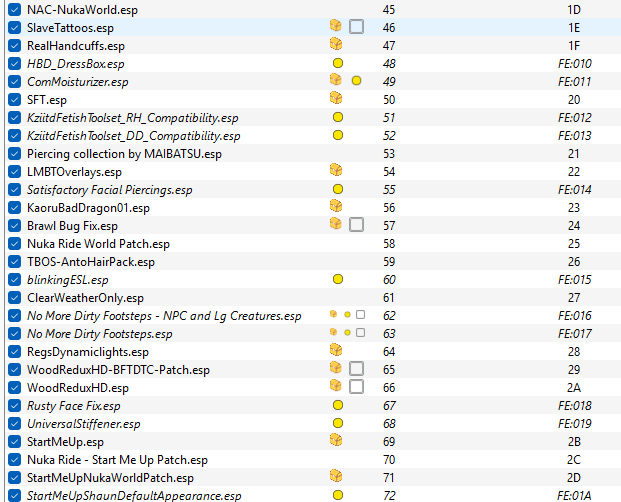This screenshot has width=621, height=502.
Task: Click the archive icon for StartMeUpNukaWorldPatch.esp
Action: [x=336, y=476]
